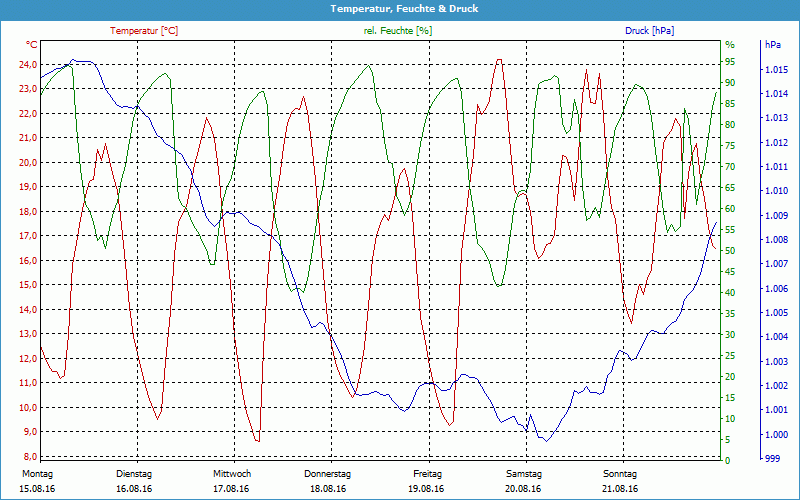Click the '50' humidity axis value
Image resolution: width=800 pixels, height=500 pixels.
pyautogui.click(x=730, y=251)
